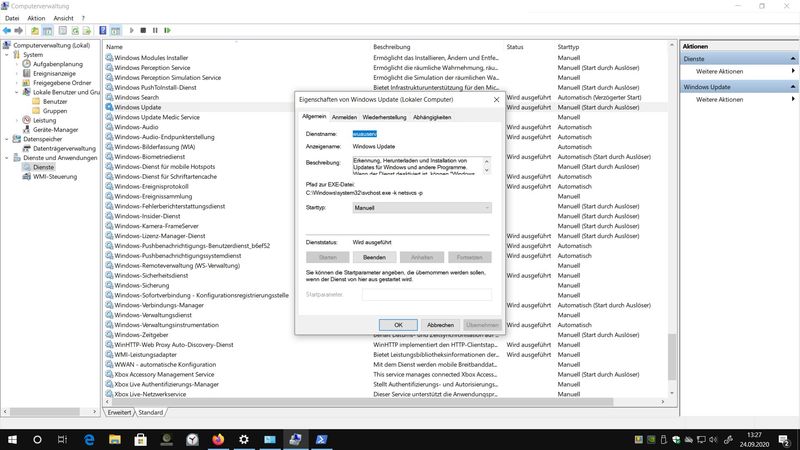Click OK in the properties dialog
The height and width of the screenshot is (450, 800).
click(x=398, y=324)
